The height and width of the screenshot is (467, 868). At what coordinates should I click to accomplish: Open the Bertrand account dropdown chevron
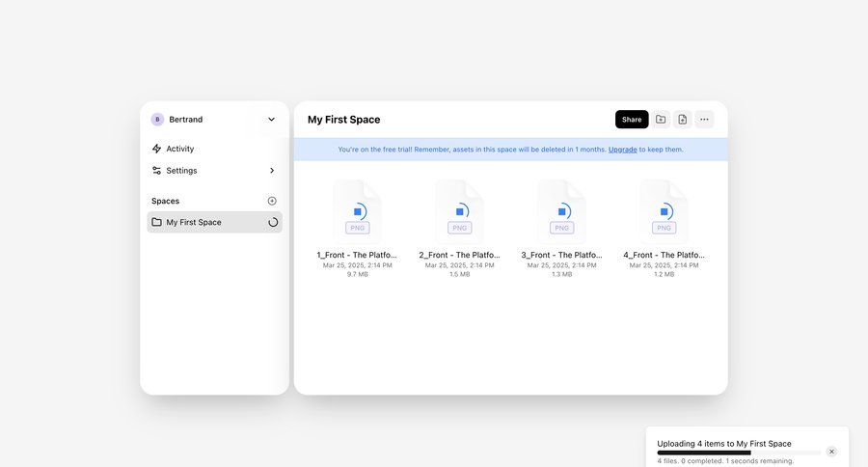click(x=271, y=120)
